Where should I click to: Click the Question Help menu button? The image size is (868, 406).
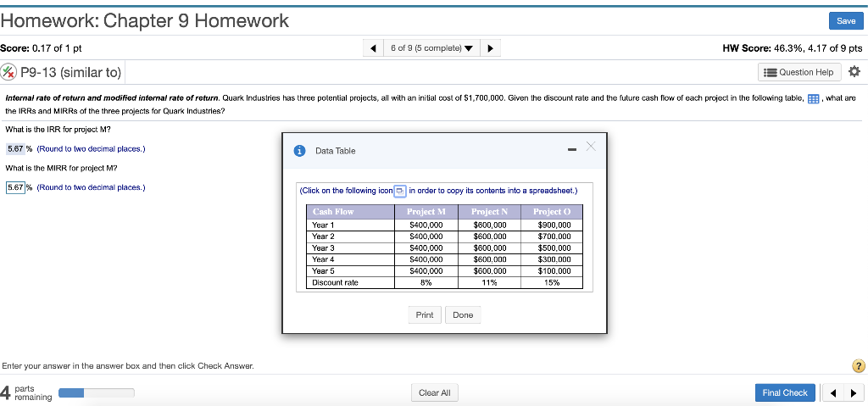pyautogui.click(x=799, y=72)
